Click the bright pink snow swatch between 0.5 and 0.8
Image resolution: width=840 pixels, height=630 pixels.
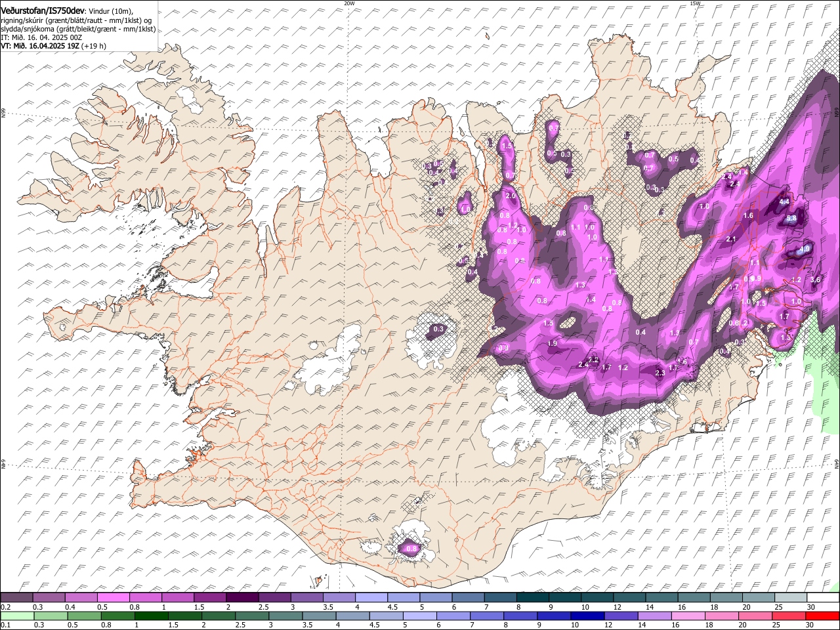click(114, 598)
